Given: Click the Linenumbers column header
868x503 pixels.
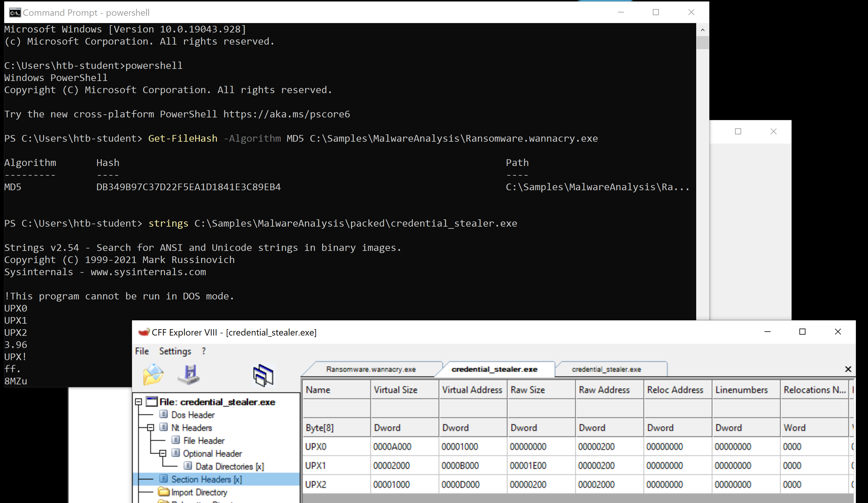Looking at the screenshot, I should (746, 390).
